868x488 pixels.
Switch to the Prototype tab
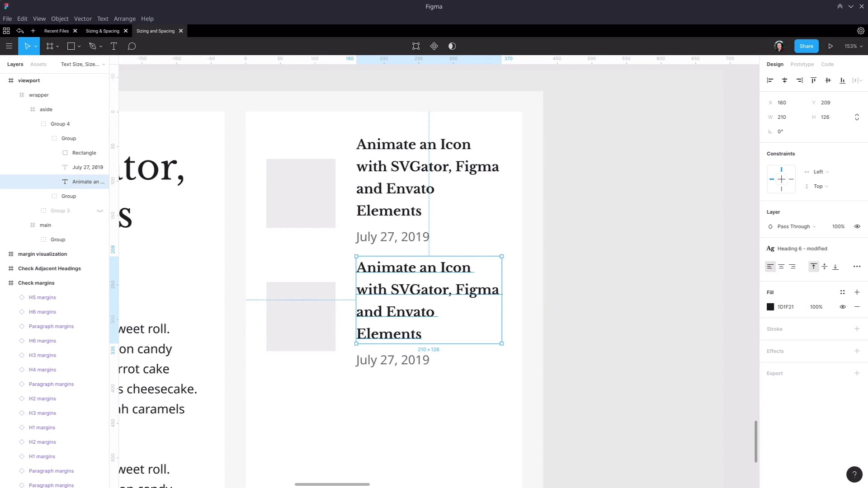pyautogui.click(x=802, y=64)
